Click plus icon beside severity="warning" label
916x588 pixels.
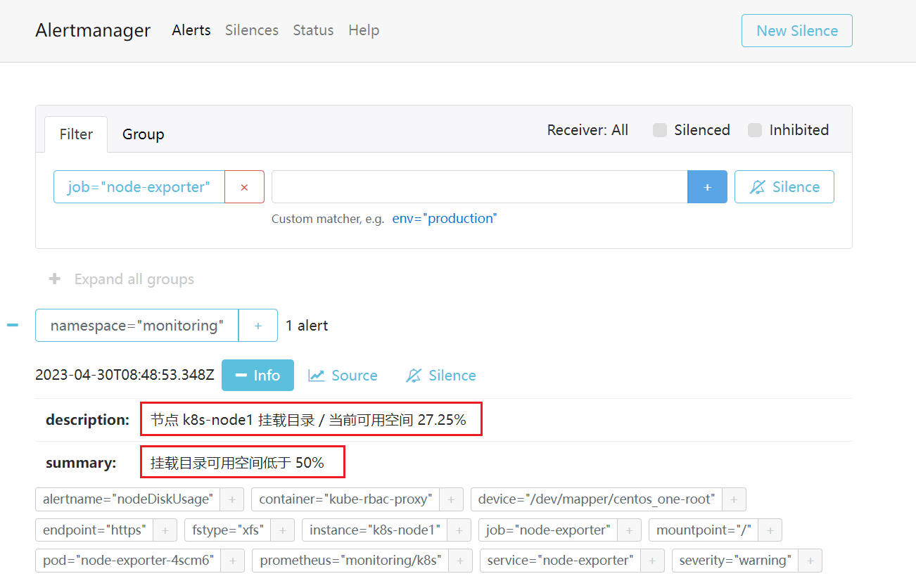pos(810,561)
